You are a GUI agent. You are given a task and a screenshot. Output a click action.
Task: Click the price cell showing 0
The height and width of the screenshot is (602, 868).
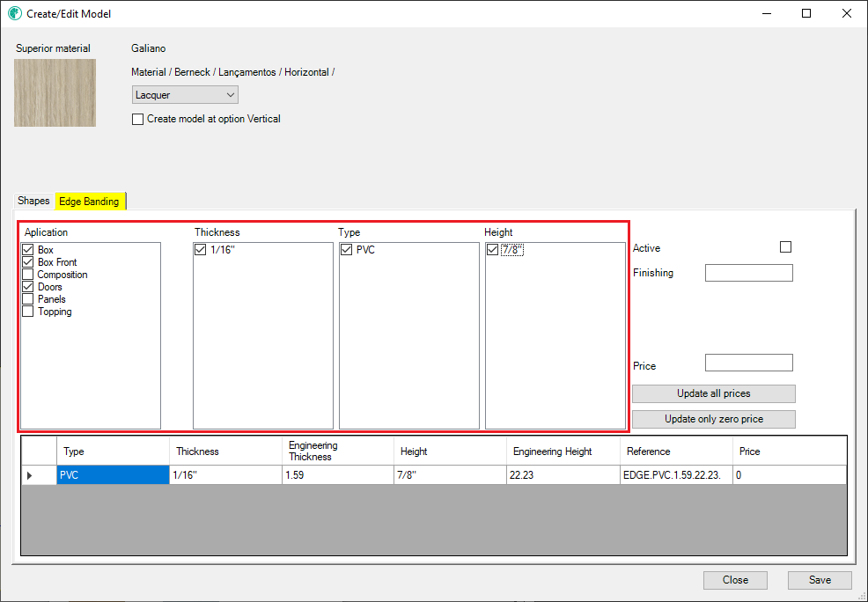[790, 475]
